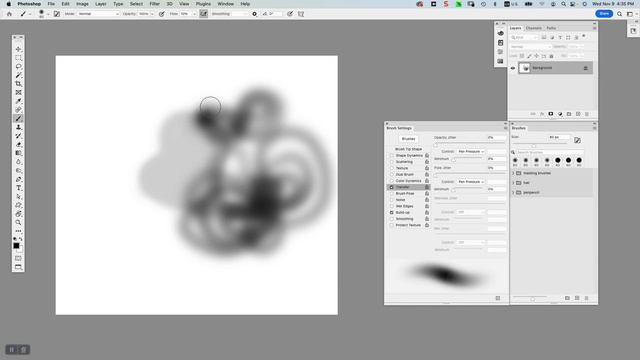Open the Window menu

tap(225, 4)
